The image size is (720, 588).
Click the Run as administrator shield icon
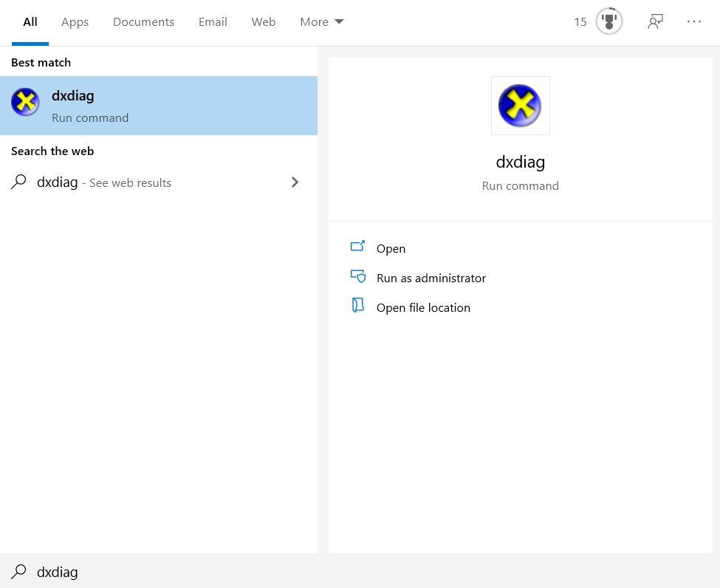358,276
